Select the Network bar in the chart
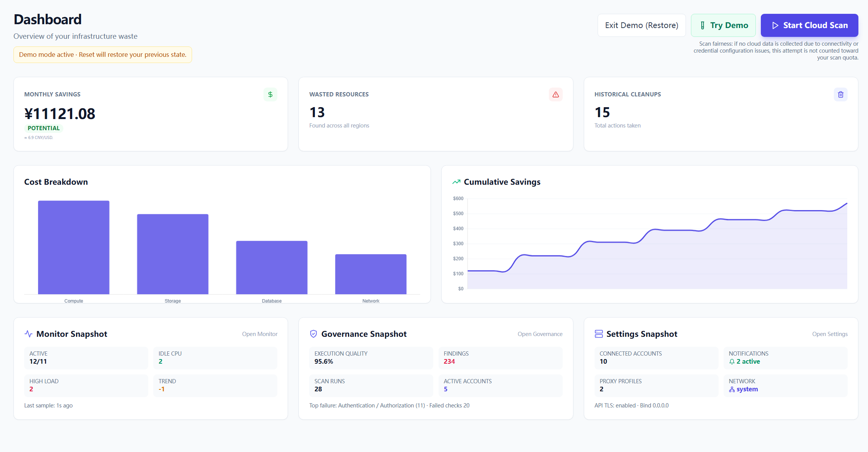Screen dimensions: 868x452 [371, 274]
